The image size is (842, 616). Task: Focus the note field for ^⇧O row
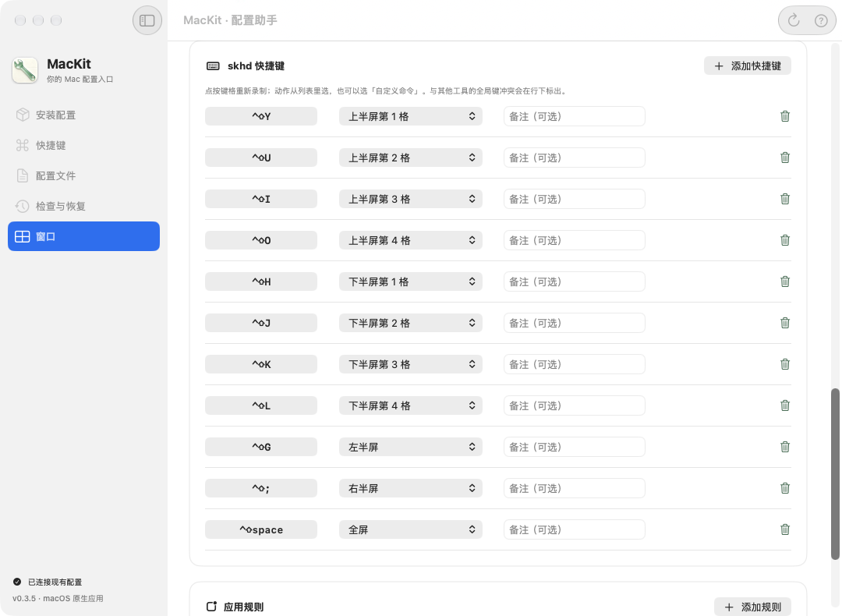[574, 241]
